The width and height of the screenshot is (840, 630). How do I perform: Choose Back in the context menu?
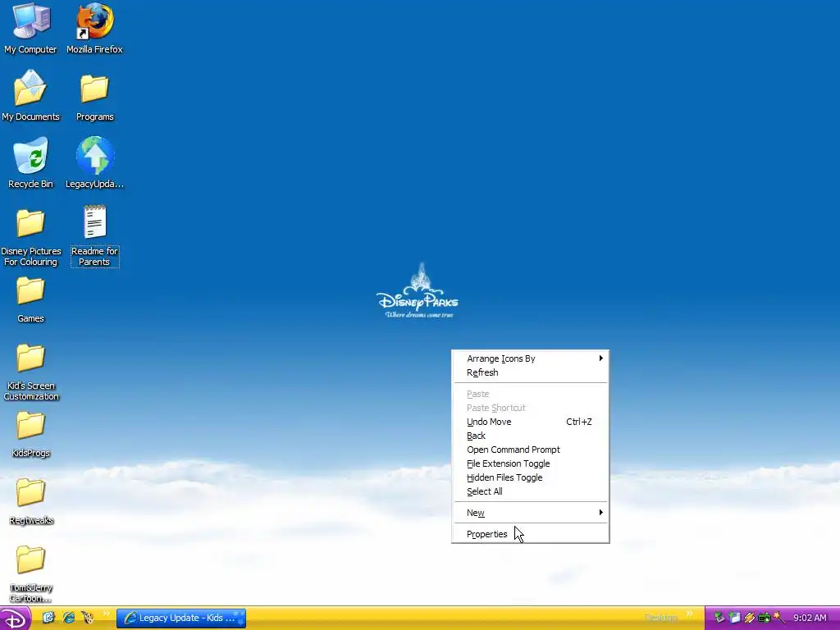coord(531,436)
